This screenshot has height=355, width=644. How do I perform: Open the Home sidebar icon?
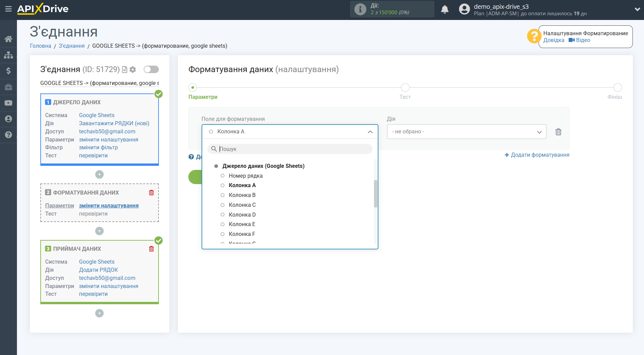(8, 39)
